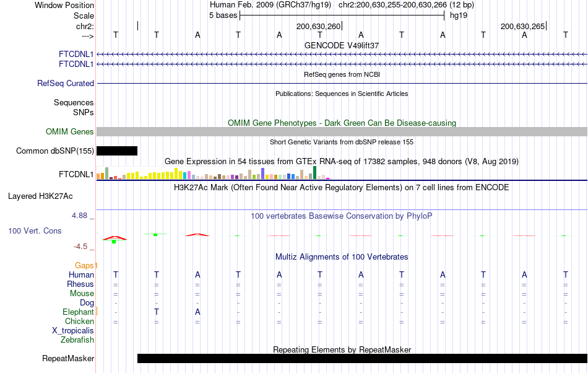Click Publications: Sequences in Scientific Articles title
Screen dimensions: 588x373
(x=342, y=94)
